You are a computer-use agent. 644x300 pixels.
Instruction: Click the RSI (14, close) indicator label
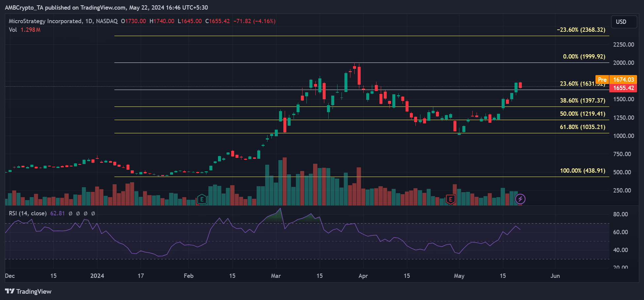(x=28, y=213)
